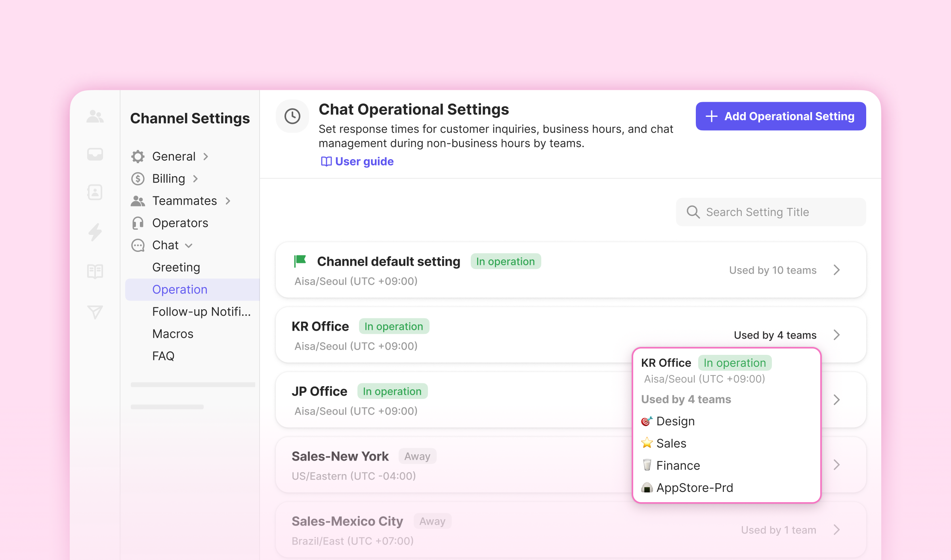The height and width of the screenshot is (560, 951).
Task: Click Add Operational Setting button
Action: pyautogui.click(x=781, y=116)
